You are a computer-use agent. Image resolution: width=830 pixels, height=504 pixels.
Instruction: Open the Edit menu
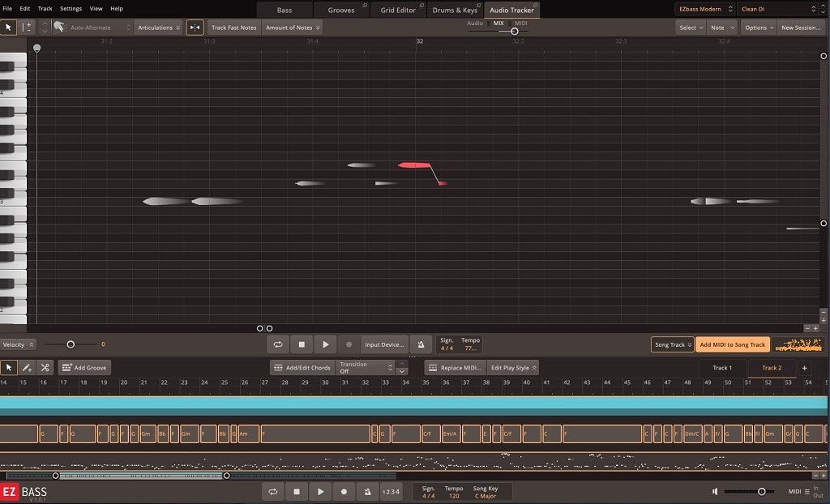(25, 8)
